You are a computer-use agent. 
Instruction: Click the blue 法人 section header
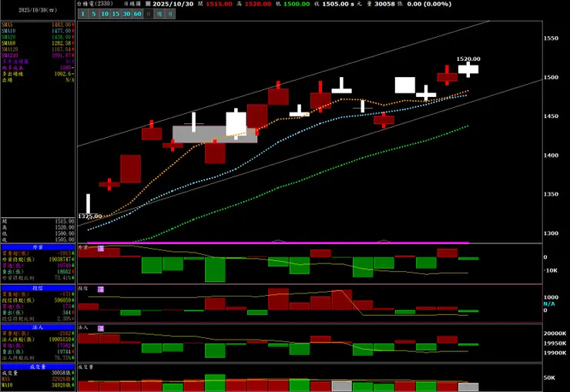coord(38,327)
